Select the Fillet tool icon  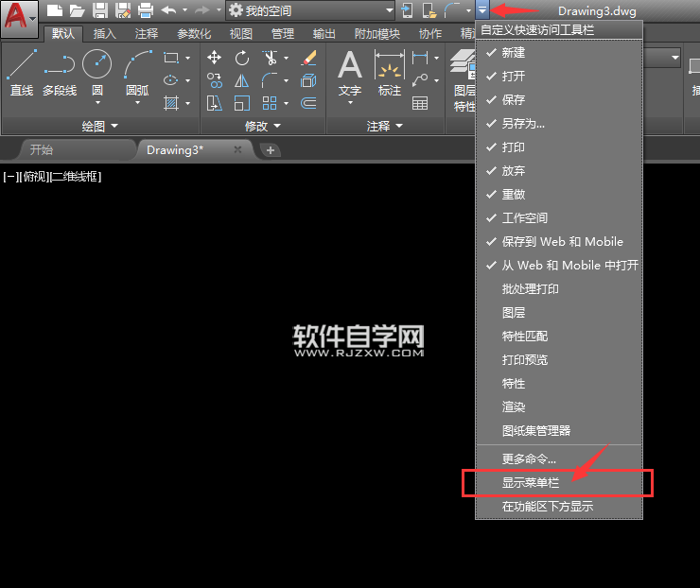click(270, 80)
